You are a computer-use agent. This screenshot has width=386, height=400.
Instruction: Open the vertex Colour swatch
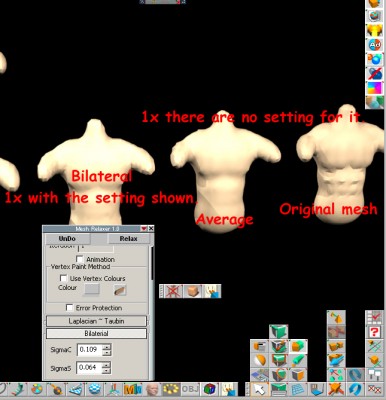(x=92, y=289)
